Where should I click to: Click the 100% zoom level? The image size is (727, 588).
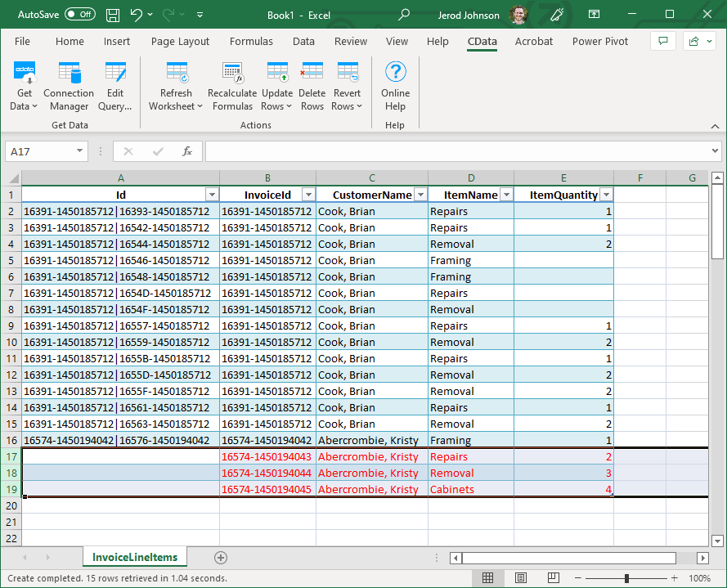[x=700, y=578]
